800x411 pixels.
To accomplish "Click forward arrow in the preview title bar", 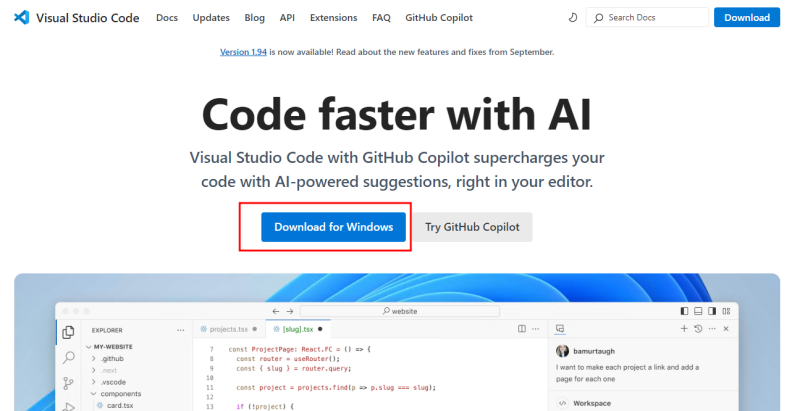I will click(290, 311).
